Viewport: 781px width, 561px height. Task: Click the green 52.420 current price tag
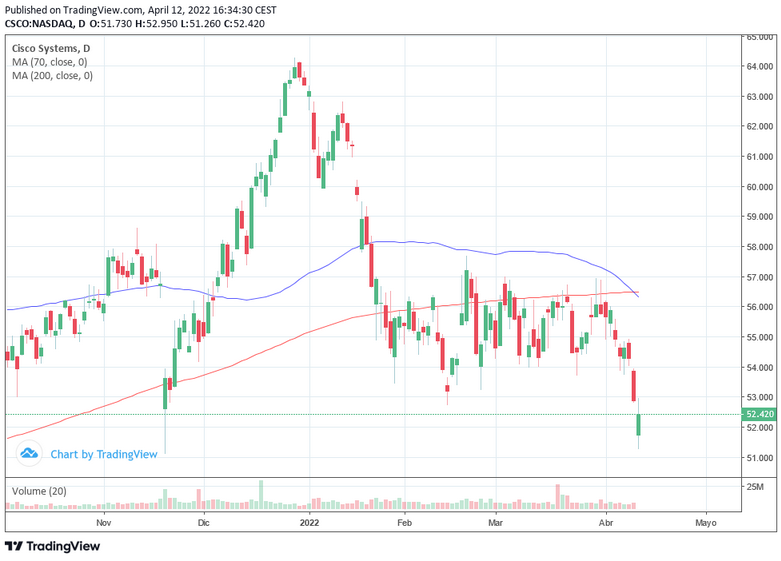pos(759,414)
